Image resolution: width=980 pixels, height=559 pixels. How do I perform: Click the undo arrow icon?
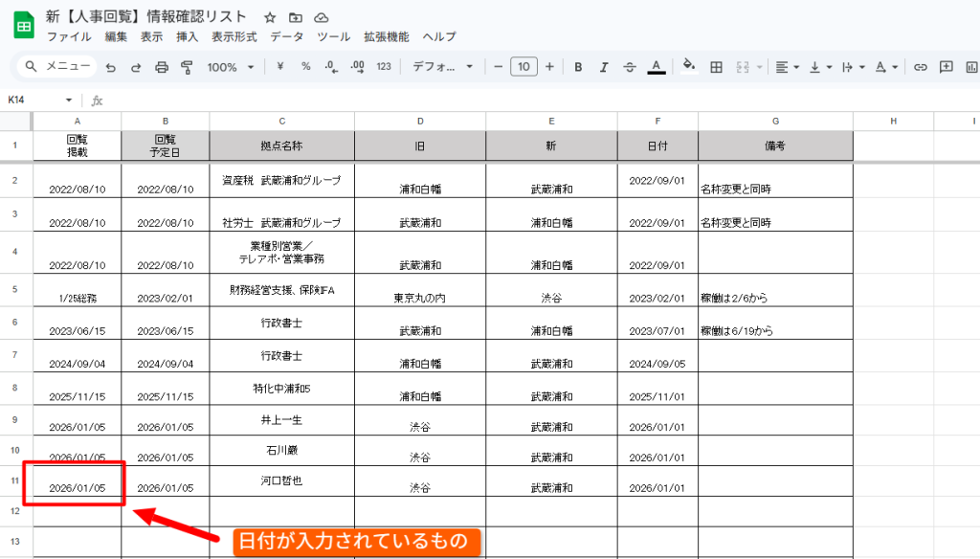tap(111, 67)
